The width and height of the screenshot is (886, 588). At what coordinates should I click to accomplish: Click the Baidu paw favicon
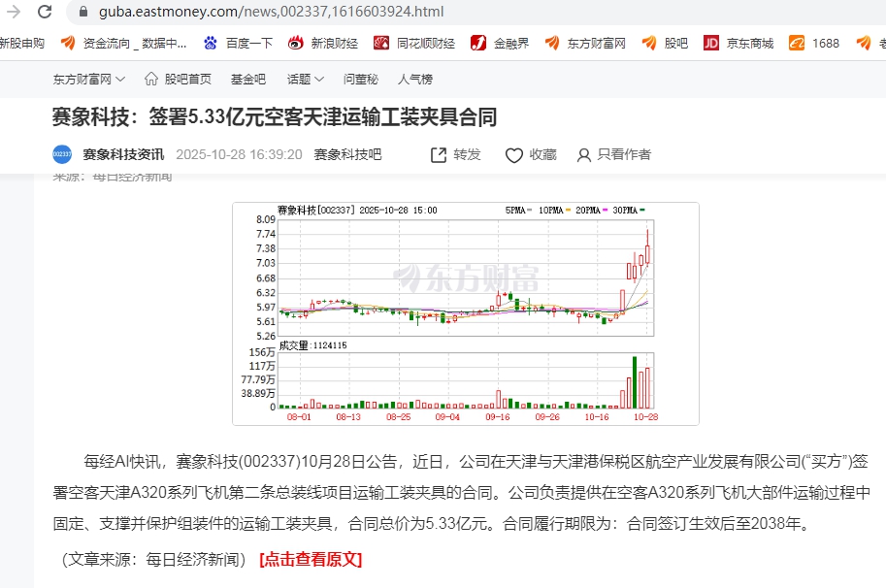(x=211, y=43)
